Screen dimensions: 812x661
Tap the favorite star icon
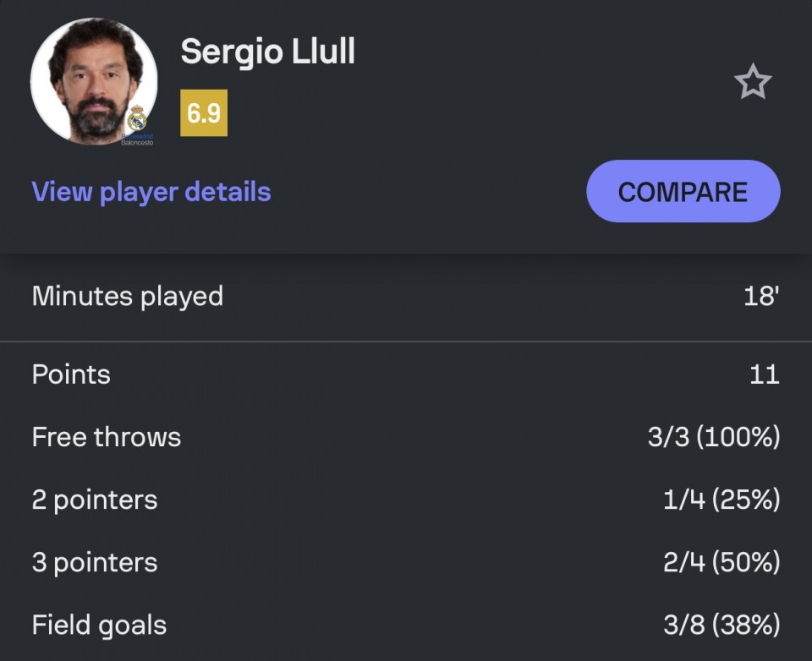[753, 81]
